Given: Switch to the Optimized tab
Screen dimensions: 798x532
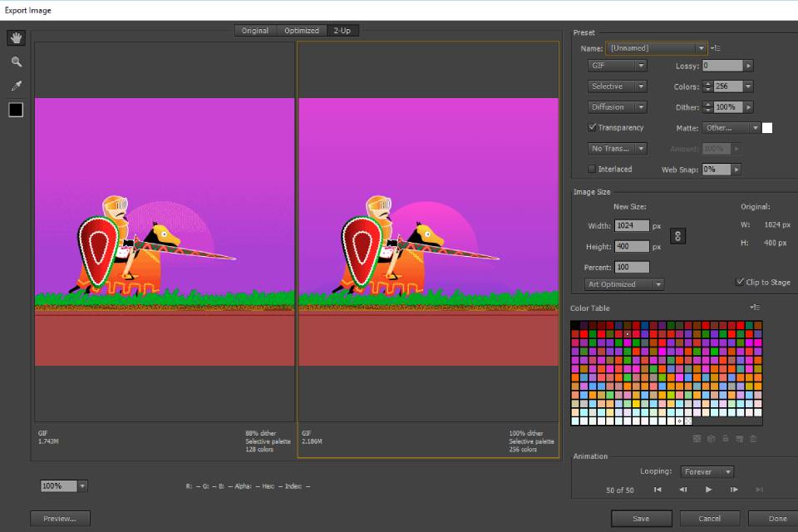Looking at the screenshot, I should point(301,30).
